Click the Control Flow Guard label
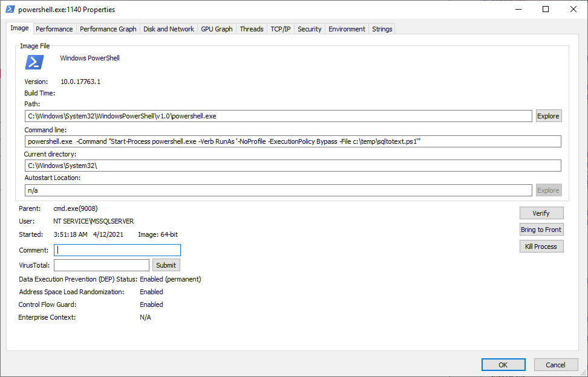The image size is (588, 377). tap(47, 304)
